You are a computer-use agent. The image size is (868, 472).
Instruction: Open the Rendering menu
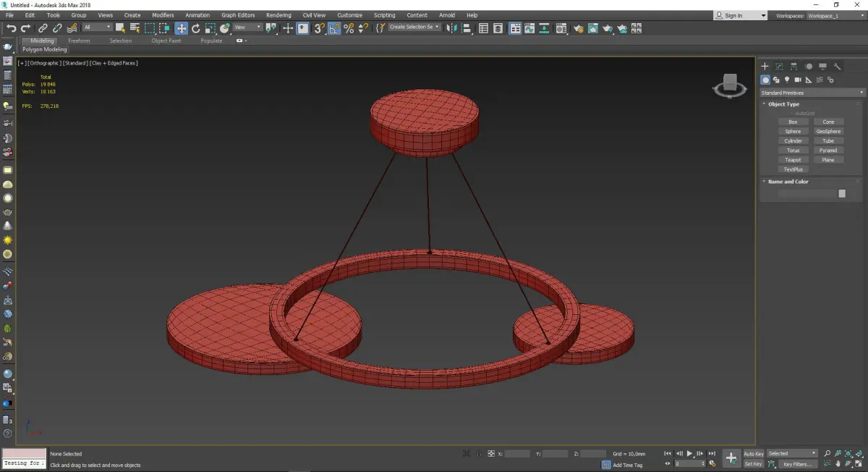(x=278, y=15)
